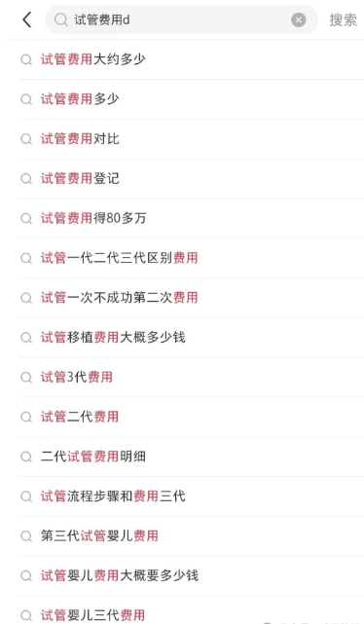Open suggestion 试管流程步骤和费用三代
The height and width of the screenshot is (624, 364).
tap(191, 496)
